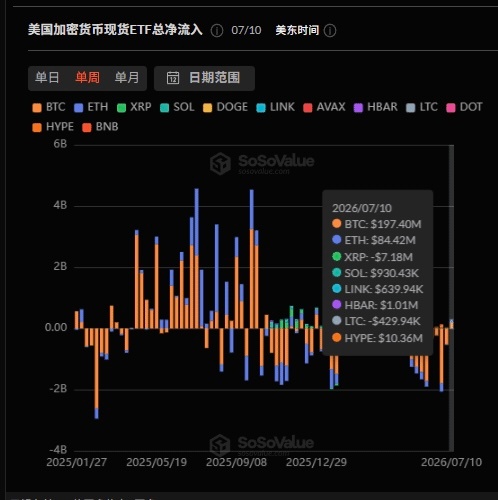Click the -2B y-axis label
Image resolution: width=498 pixels, height=500 pixels.
click(x=59, y=389)
